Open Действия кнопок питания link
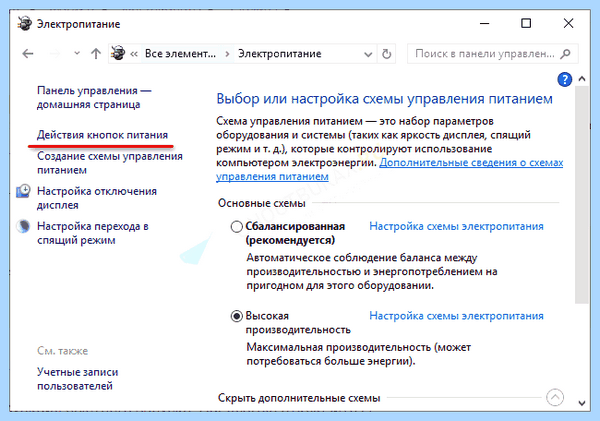 [x=102, y=135]
